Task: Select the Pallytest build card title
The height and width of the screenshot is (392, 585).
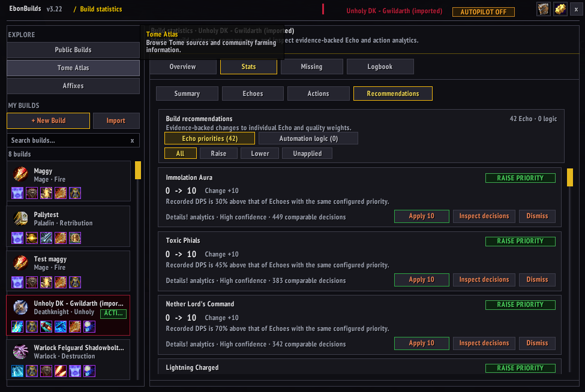Action: 46,215
